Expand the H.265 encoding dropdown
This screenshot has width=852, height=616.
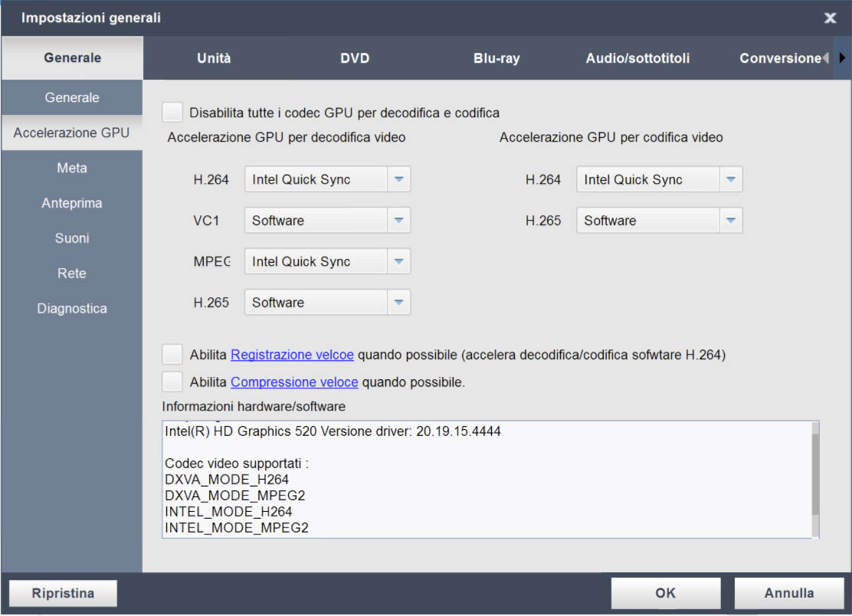click(x=730, y=221)
